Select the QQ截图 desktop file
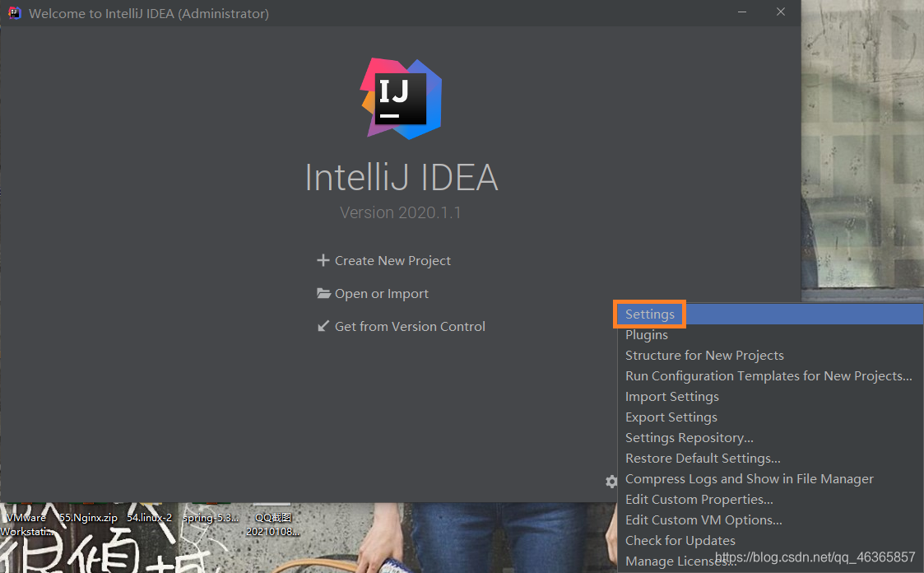924x573 pixels. (273, 524)
